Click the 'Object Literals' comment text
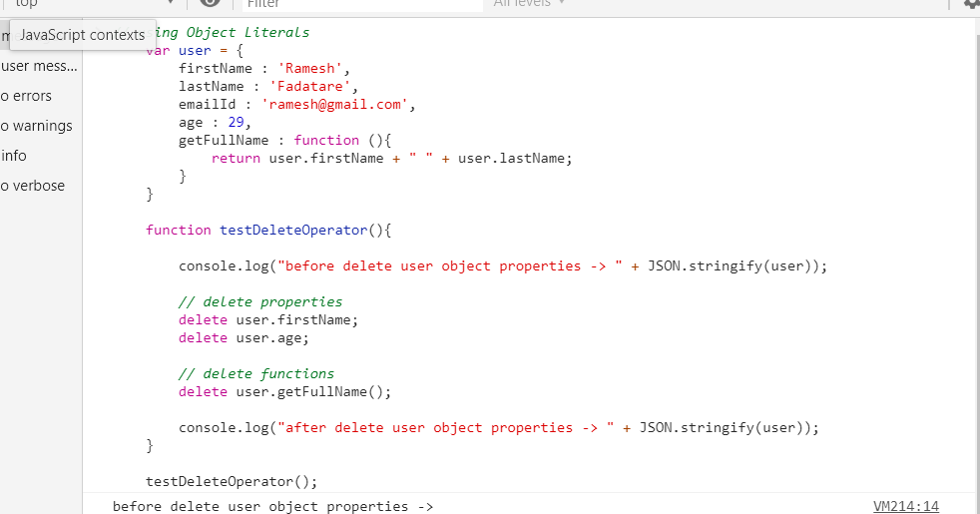980x514 pixels. click(x=247, y=33)
